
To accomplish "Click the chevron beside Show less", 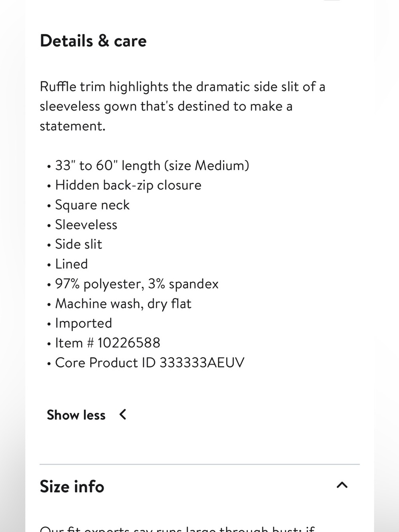I will (x=123, y=415).
